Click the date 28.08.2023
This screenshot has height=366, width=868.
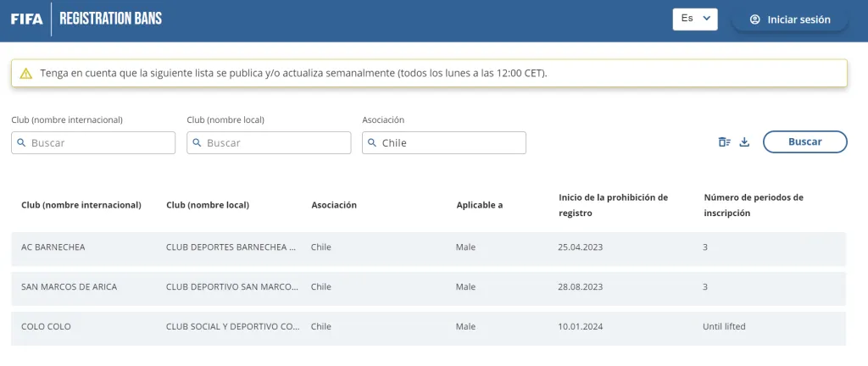coord(580,287)
